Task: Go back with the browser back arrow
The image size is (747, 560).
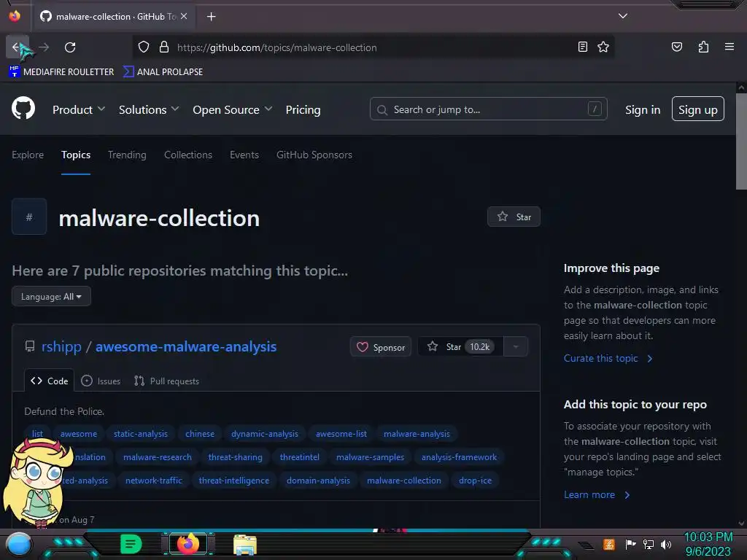Action: [x=16, y=47]
